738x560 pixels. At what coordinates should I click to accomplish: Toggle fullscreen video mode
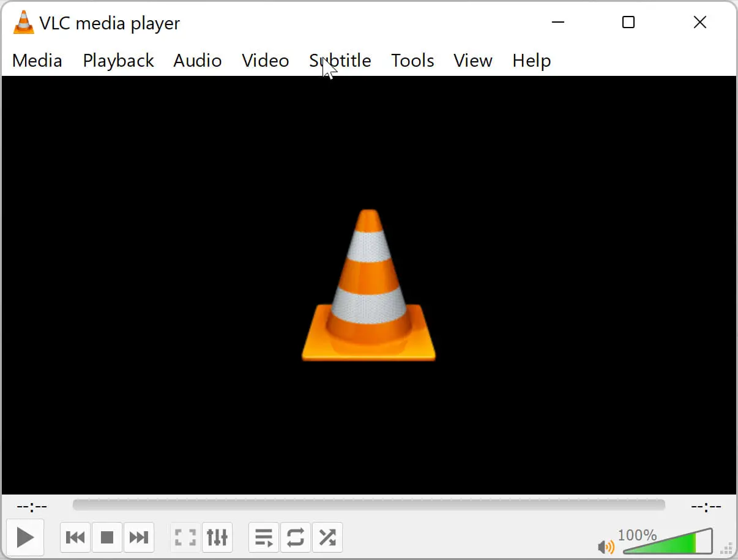coord(185,538)
